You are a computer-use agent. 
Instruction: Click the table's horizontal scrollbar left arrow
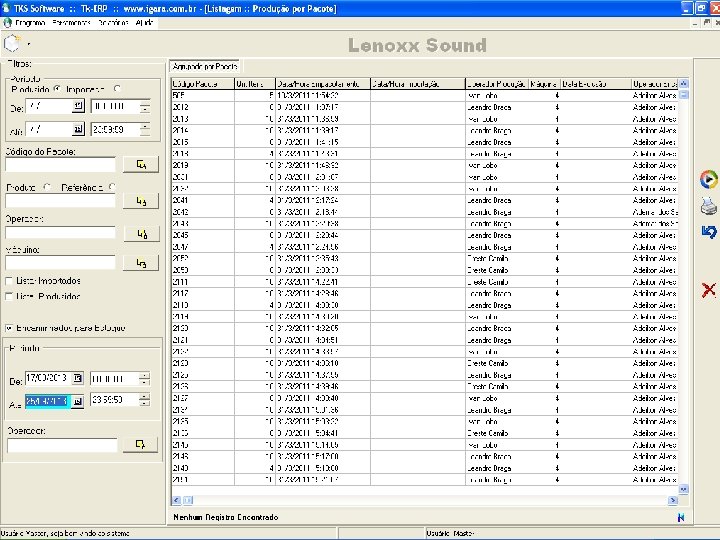176,500
